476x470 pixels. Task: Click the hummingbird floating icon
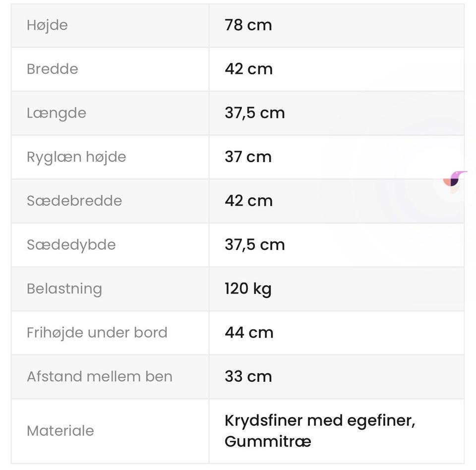[455, 181]
